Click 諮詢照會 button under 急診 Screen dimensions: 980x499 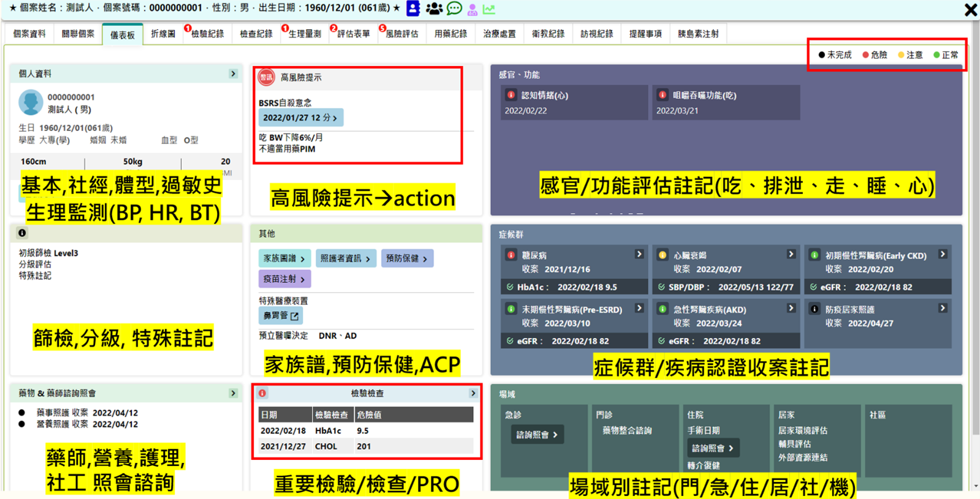pos(537,435)
